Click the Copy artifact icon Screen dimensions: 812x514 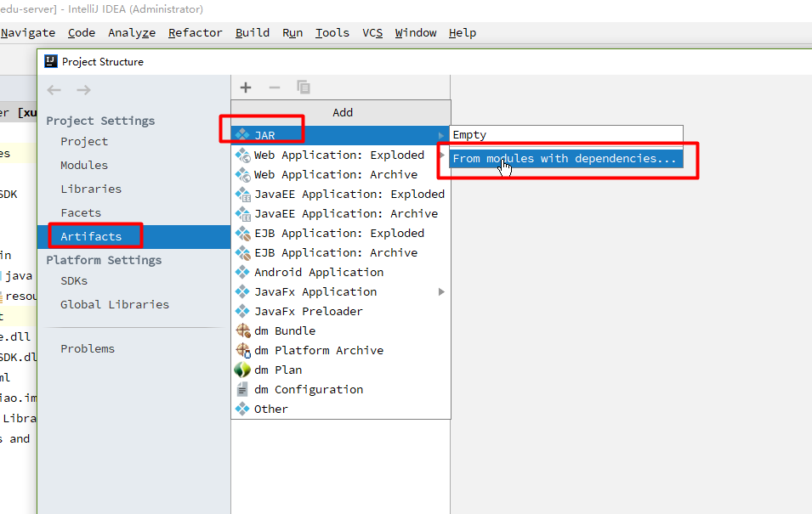(x=304, y=87)
